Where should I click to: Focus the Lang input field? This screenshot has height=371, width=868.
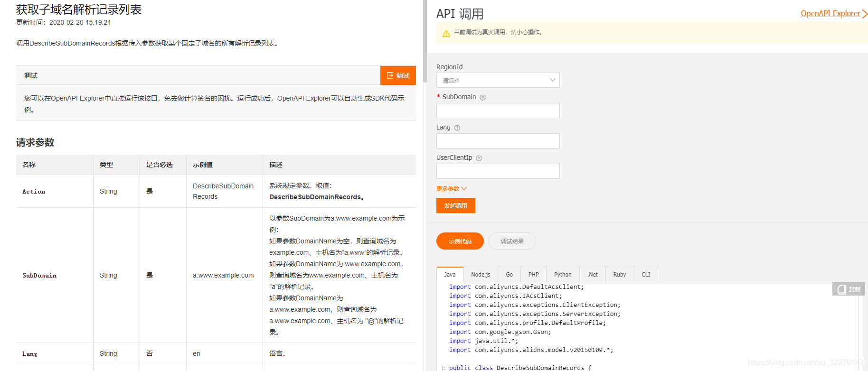pos(498,141)
